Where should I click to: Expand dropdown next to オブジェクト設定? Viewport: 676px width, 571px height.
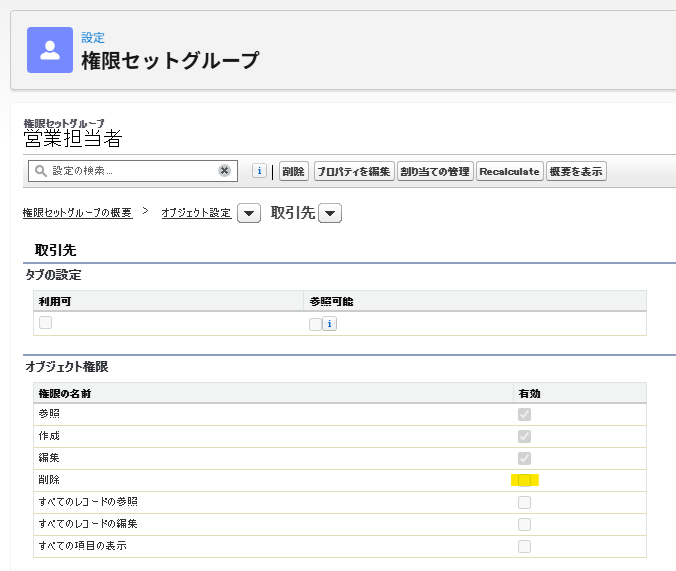click(x=249, y=213)
